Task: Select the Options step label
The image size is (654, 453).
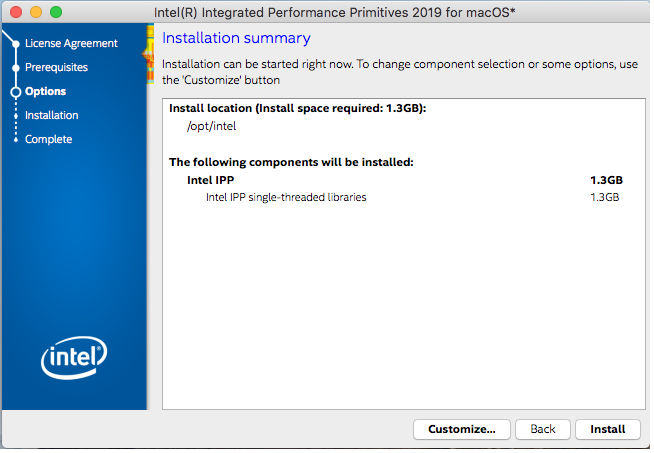Action: (x=46, y=92)
